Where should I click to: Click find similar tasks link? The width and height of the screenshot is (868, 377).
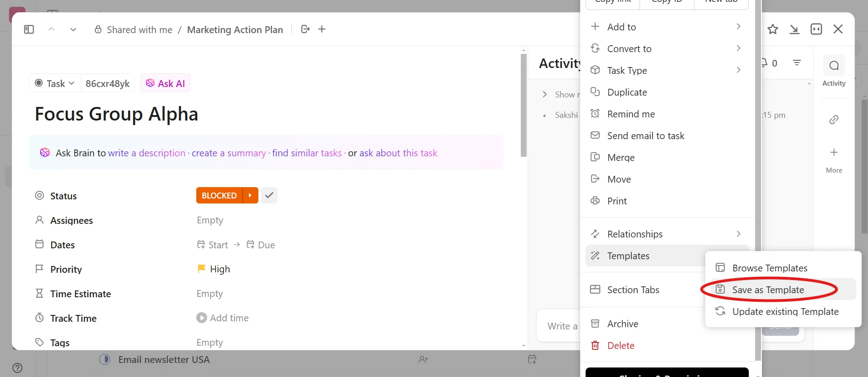(x=307, y=153)
